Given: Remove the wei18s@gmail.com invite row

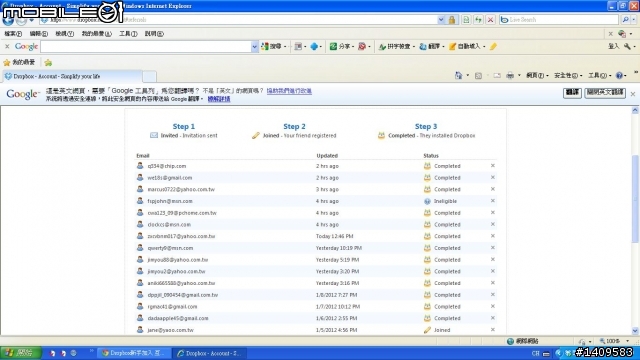Looking at the screenshot, I should (x=493, y=178).
